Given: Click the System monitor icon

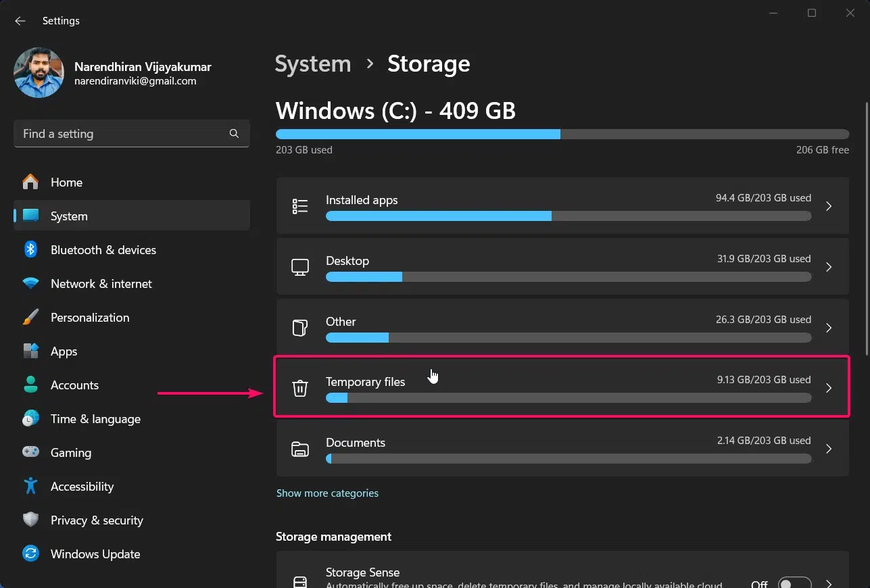Looking at the screenshot, I should (x=30, y=216).
